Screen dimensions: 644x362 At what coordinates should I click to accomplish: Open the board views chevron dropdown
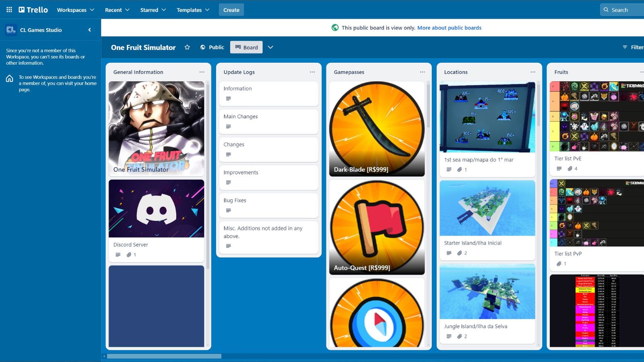pyautogui.click(x=270, y=47)
